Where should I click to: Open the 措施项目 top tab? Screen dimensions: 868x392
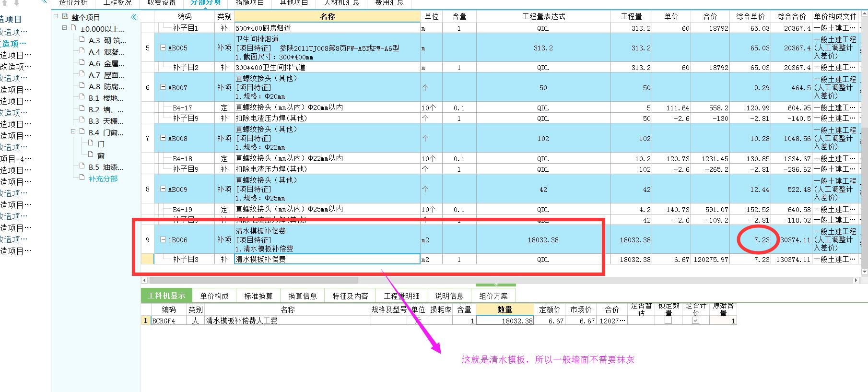(x=250, y=3)
